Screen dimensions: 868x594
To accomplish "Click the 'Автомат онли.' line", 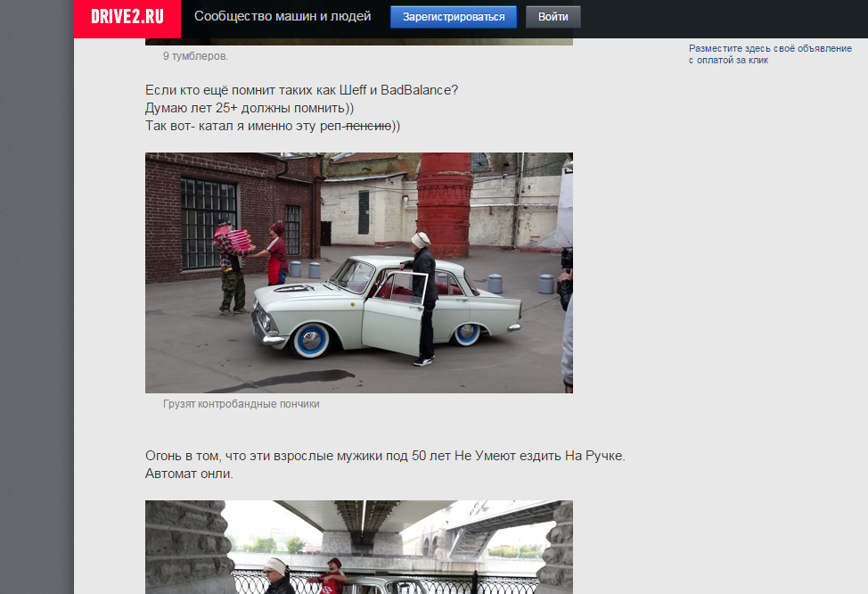I will coord(189,474).
